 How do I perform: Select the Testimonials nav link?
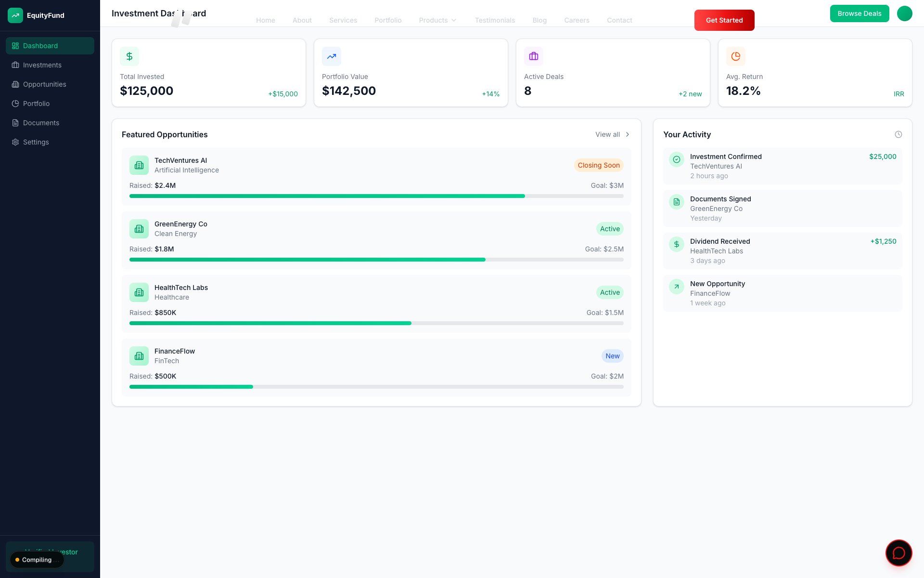click(x=495, y=20)
